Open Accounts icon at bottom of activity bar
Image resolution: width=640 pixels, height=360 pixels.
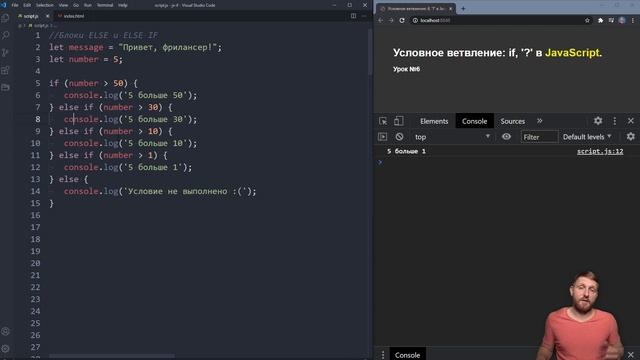5,331
